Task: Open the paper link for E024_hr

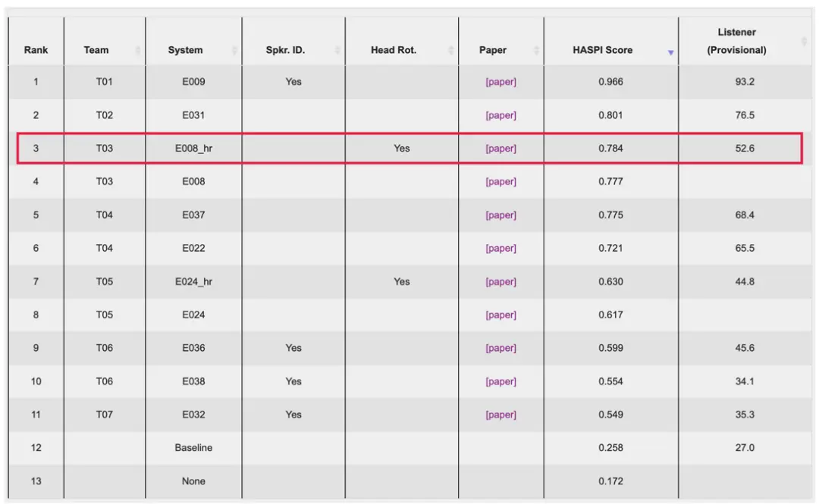Action: [500, 282]
